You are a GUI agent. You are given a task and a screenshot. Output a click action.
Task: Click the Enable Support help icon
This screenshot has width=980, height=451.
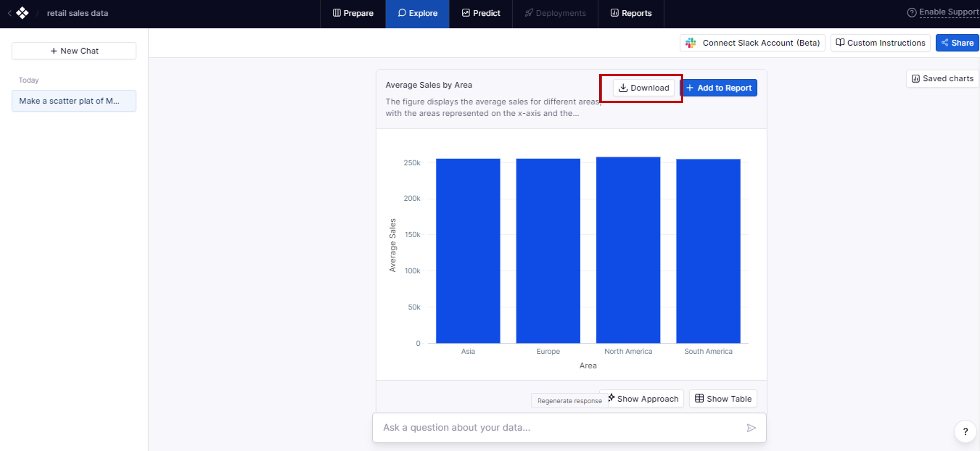click(x=912, y=12)
